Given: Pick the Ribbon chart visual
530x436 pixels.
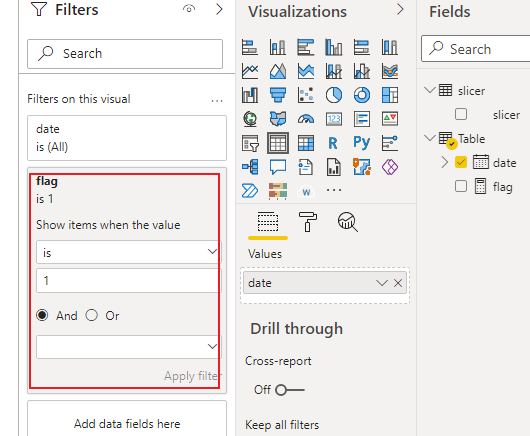Looking at the screenshot, I should 390,71.
